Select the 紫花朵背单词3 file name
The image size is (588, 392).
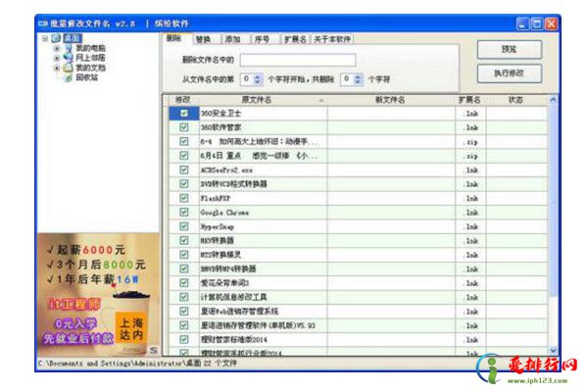(x=224, y=283)
